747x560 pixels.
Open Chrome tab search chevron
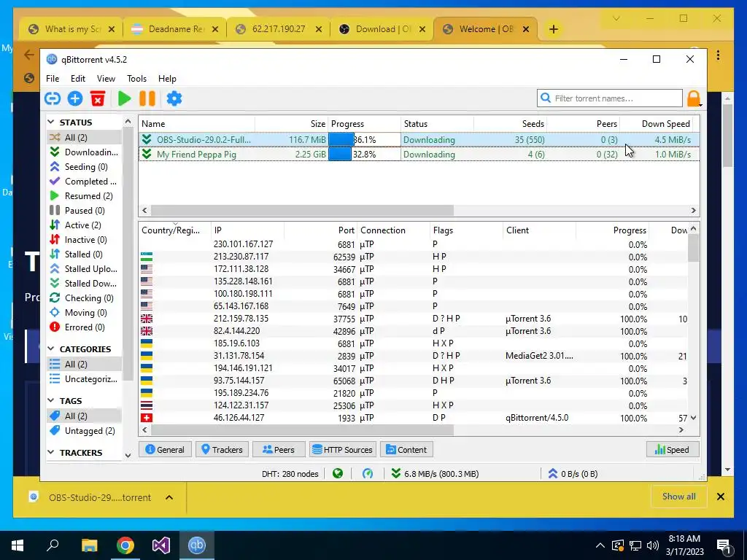(x=616, y=18)
